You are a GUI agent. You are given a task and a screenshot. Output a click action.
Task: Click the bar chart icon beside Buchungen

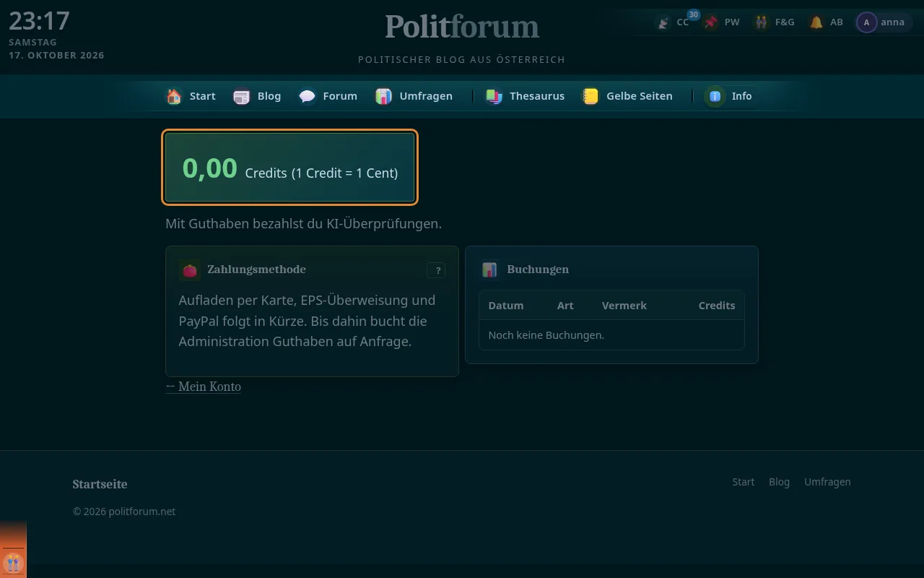click(x=489, y=270)
